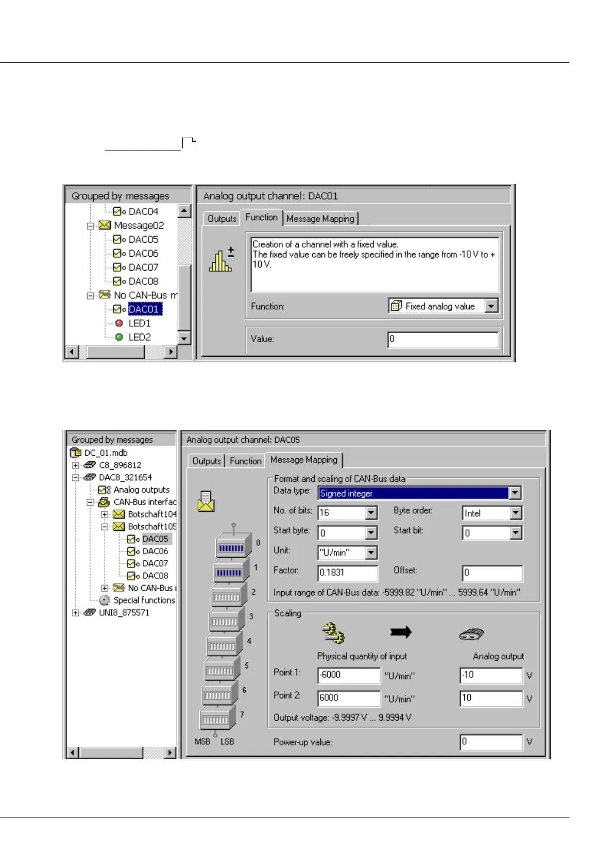Toggle the DAC01 checkbox in upper tree

118,309
